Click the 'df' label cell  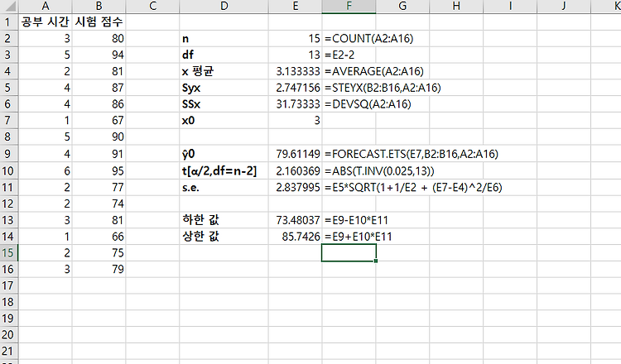click(224, 55)
